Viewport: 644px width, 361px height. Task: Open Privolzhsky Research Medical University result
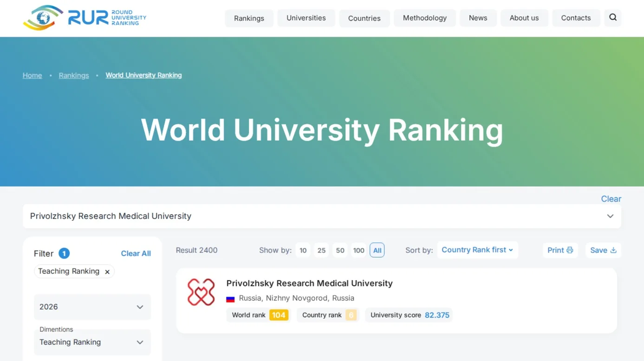click(x=309, y=283)
